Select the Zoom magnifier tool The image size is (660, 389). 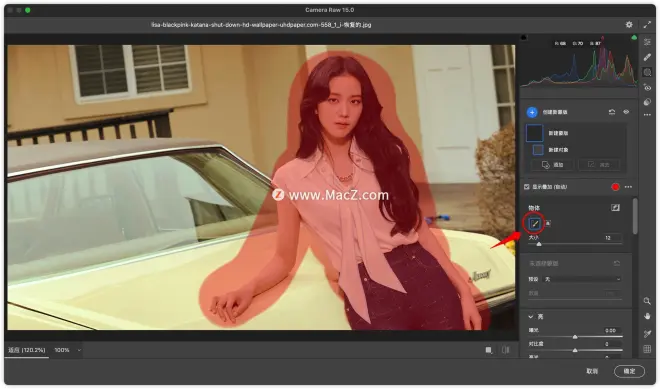pyautogui.click(x=647, y=301)
